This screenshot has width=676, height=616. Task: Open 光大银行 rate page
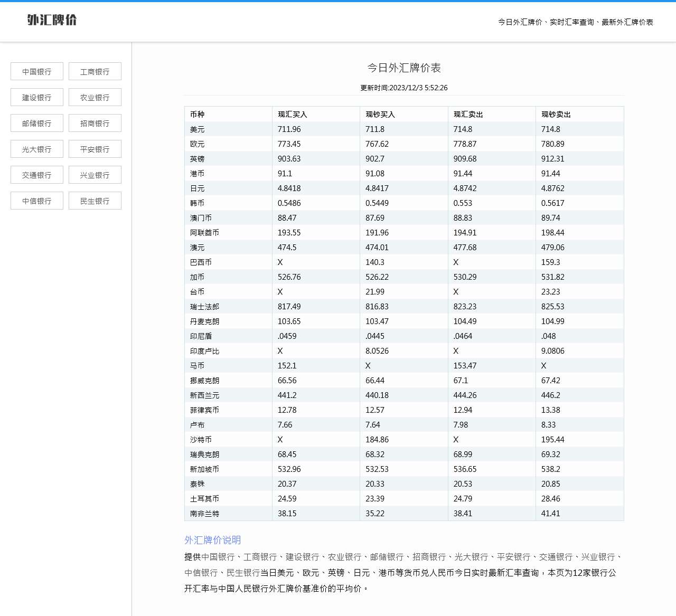point(36,148)
